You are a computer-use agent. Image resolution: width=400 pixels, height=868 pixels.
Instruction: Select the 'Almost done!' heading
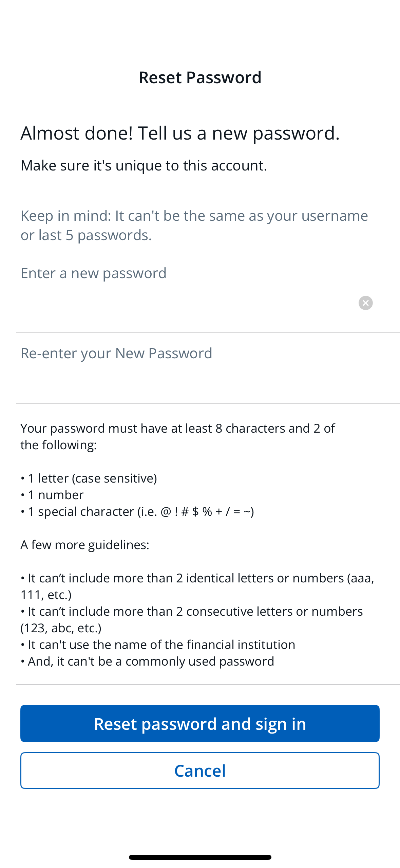coord(180,133)
